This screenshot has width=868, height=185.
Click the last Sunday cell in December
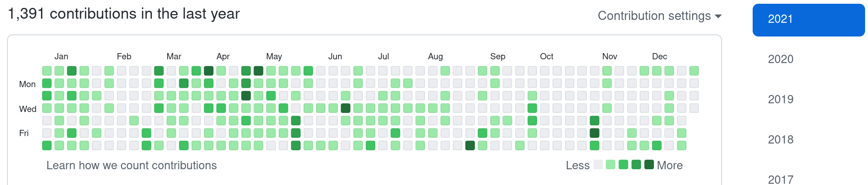(x=694, y=71)
